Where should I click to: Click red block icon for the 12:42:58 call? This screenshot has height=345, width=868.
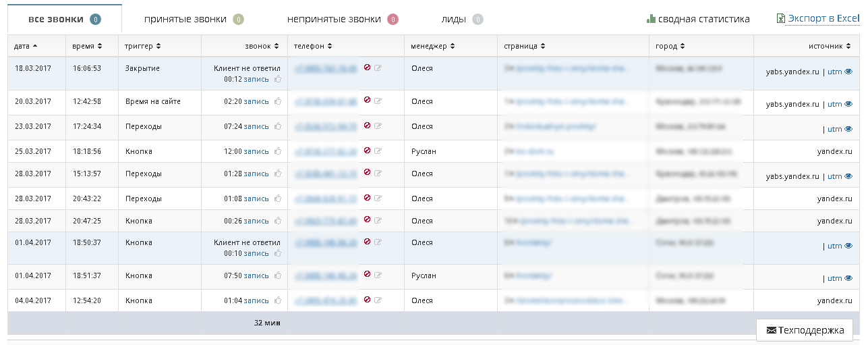tap(367, 99)
